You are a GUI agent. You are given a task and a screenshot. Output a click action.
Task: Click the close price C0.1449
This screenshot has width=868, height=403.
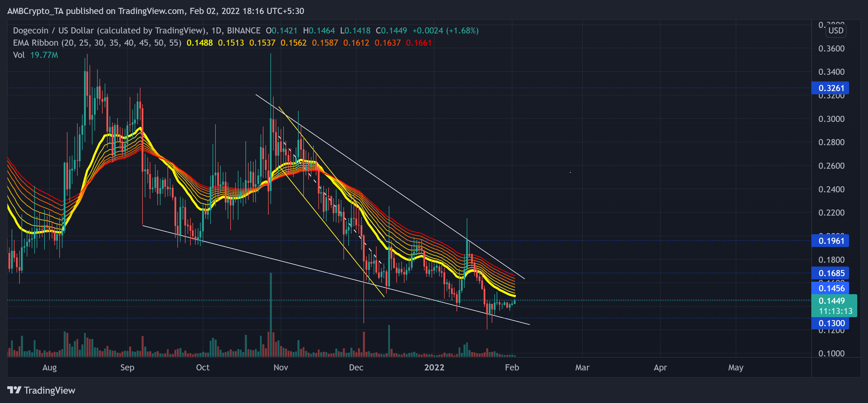click(x=391, y=31)
